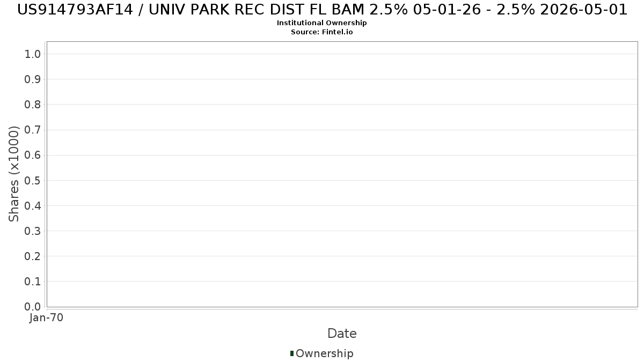Click the empty chart plot area
The height and width of the screenshot is (362, 644).
[342, 174]
